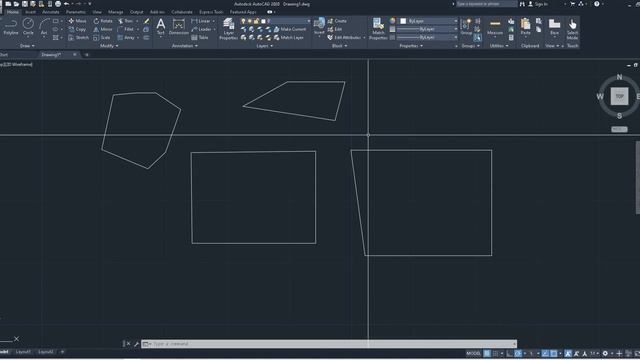Open the Parametric ribbon tab
640x360 pixels.
pyautogui.click(x=76, y=12)
